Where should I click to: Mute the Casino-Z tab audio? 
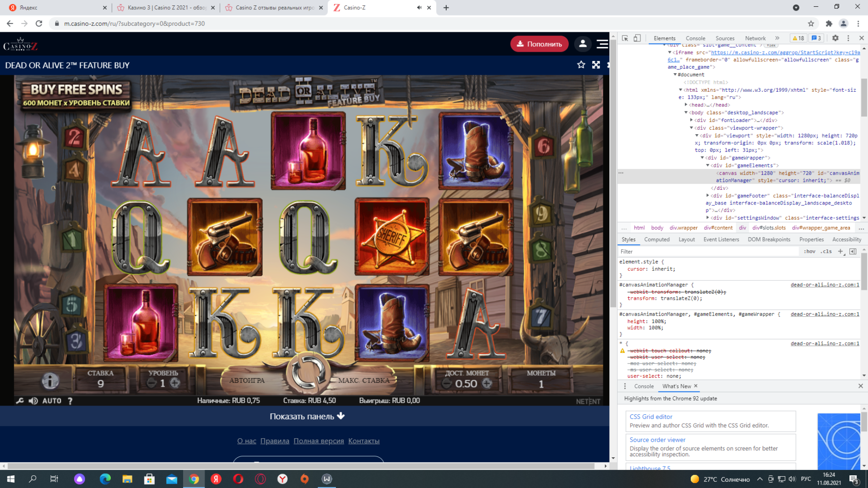pos(419,8)
